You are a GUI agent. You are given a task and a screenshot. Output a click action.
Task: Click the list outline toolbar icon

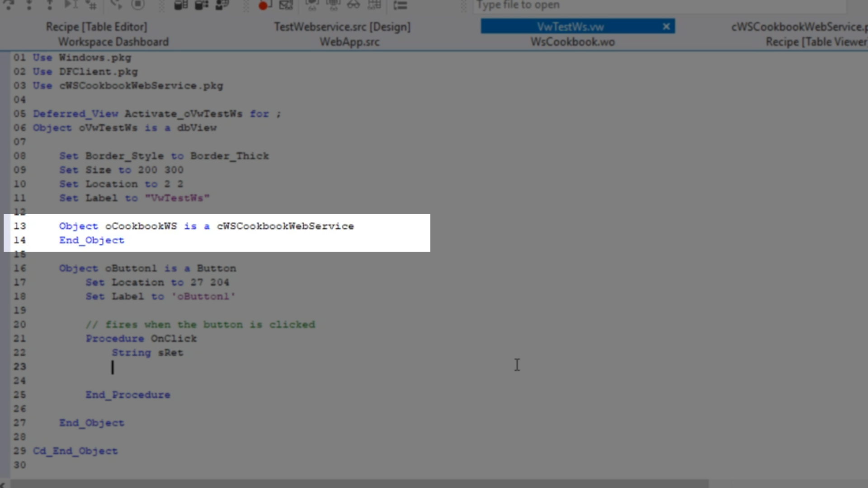coord(400,5)
